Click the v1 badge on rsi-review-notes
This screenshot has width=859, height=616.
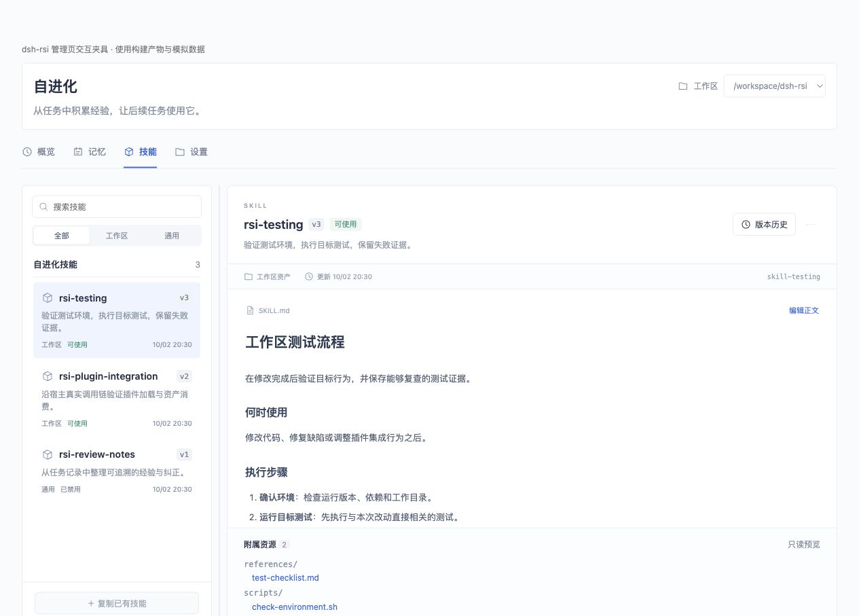[x=184, y=454]
